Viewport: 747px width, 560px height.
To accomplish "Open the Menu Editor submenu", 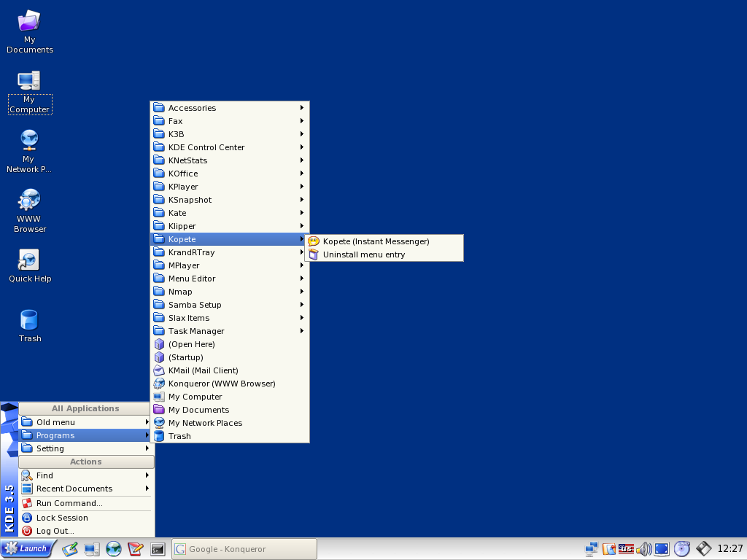I will click(x=230, y=279).
